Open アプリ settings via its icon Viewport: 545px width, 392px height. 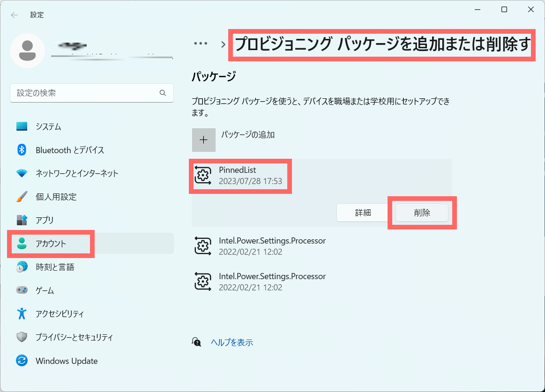22,220
